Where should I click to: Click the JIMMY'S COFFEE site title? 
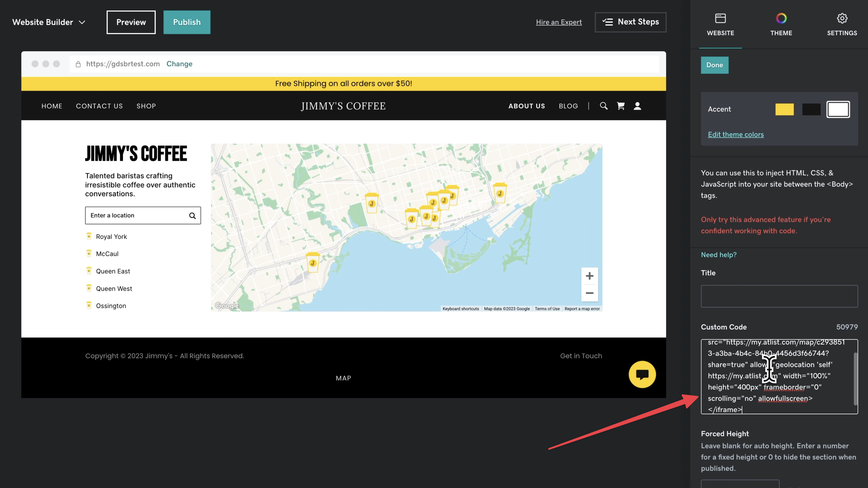(x=343, y=106)
